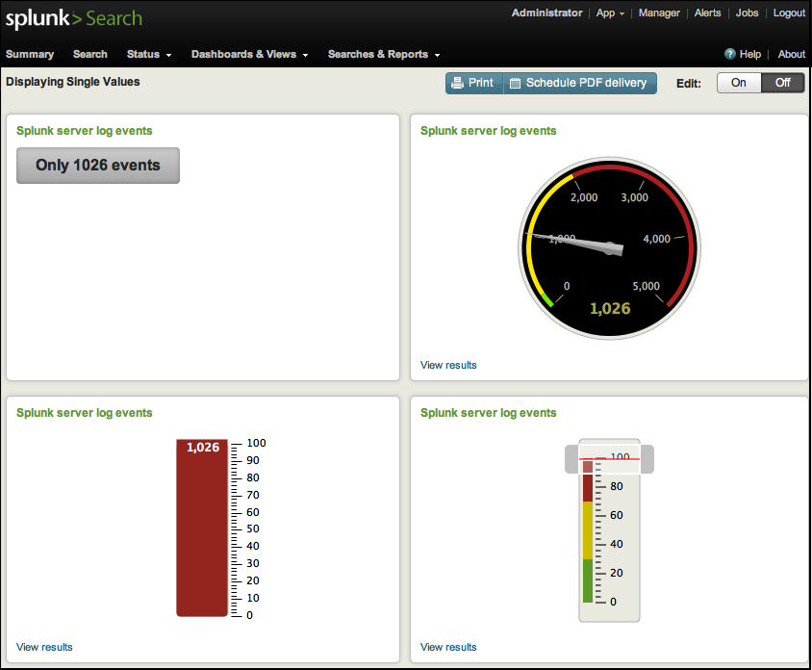Screen dimensions: 812x670
Task: Click Schedule PDF delivery button
Action: pos(580,83)
